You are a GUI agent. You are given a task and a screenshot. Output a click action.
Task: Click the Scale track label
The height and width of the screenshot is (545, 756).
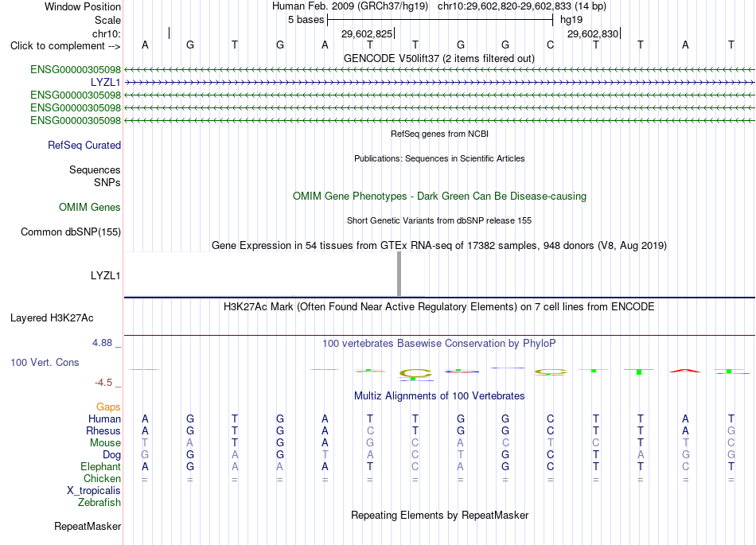(x=107, y=20)
